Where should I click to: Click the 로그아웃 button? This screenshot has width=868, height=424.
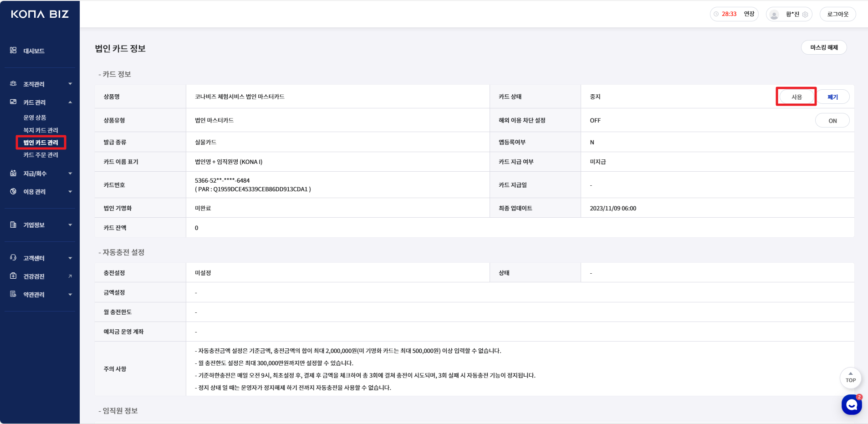[837, 14]
